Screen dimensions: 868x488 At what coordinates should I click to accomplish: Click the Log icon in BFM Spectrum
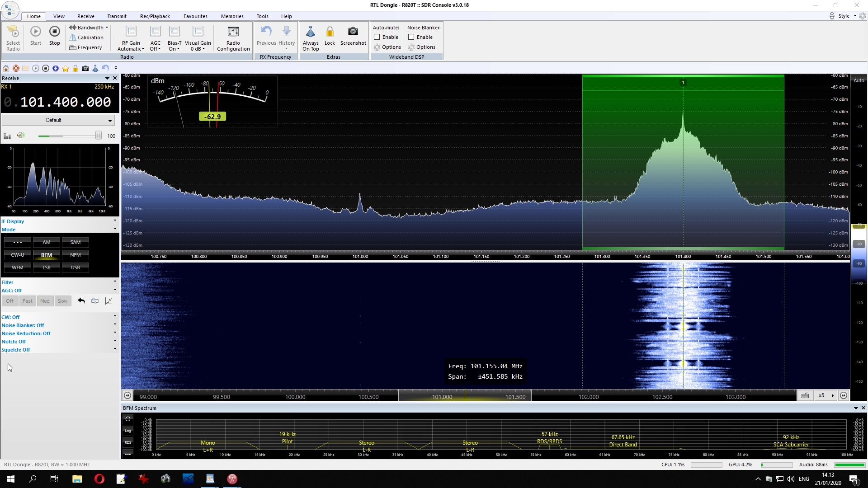point(128,431)
